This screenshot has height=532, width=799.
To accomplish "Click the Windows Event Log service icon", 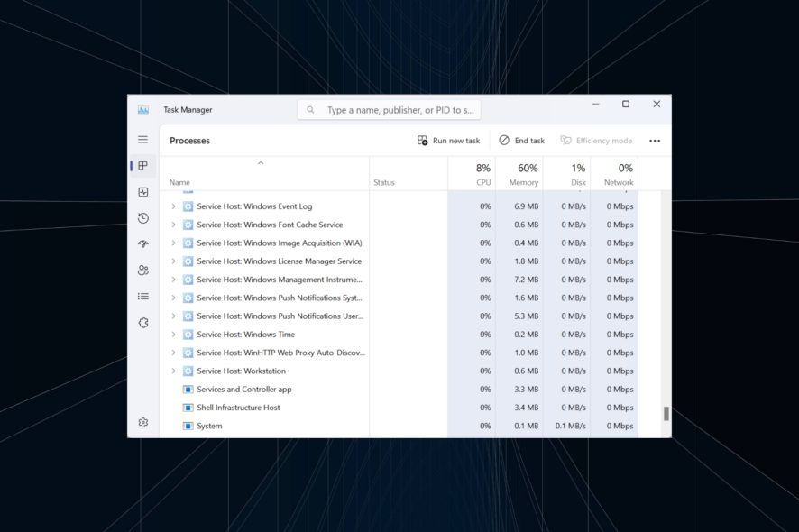I will (188, 206).
